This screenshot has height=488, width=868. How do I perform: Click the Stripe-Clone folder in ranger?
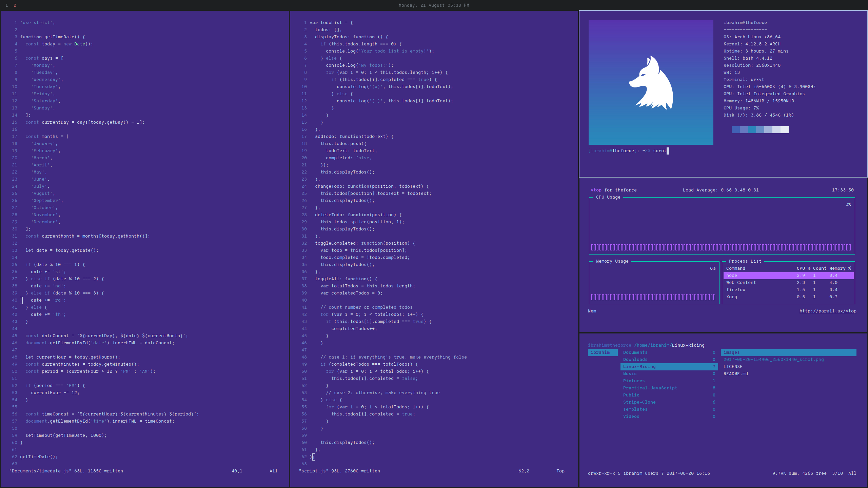[x=639, y=402]
